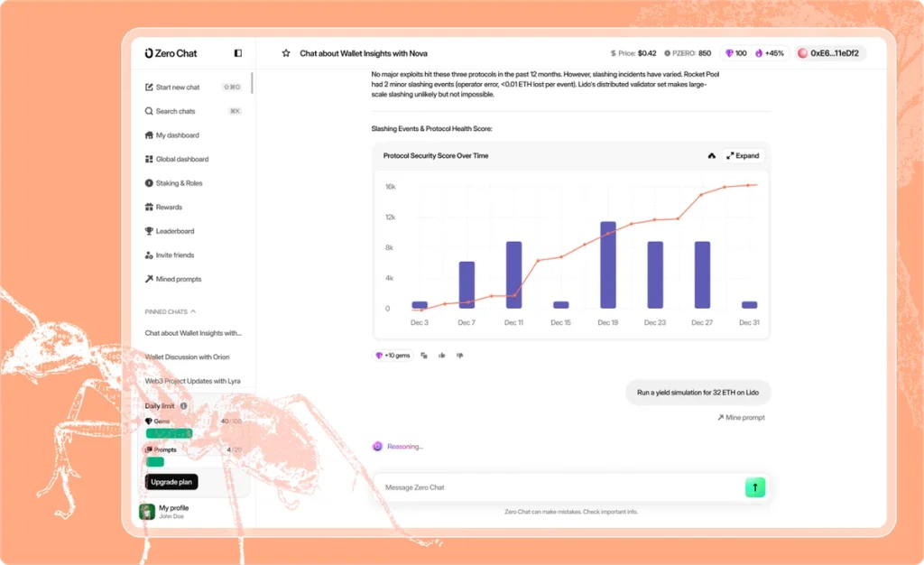924x565 pixels.
Task: Open wallet 0xE6...11eDf2 account menu
Action: (830, 53)
